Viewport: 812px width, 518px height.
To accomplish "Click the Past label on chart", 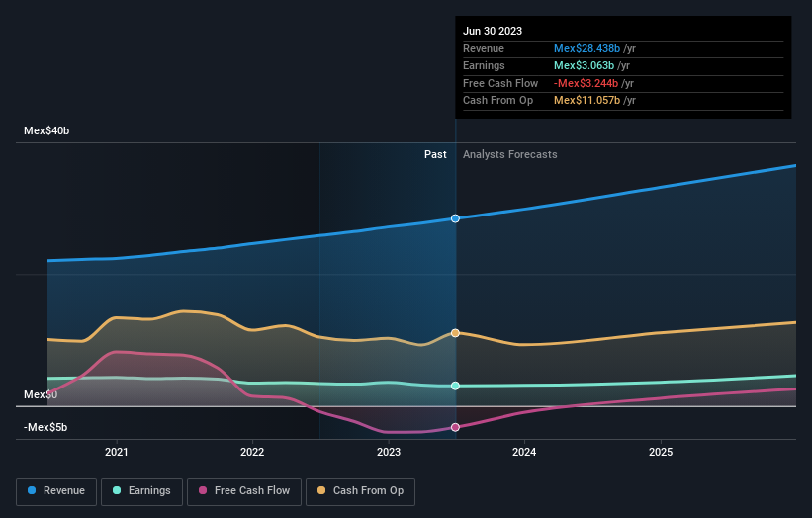I will [435, 155].
